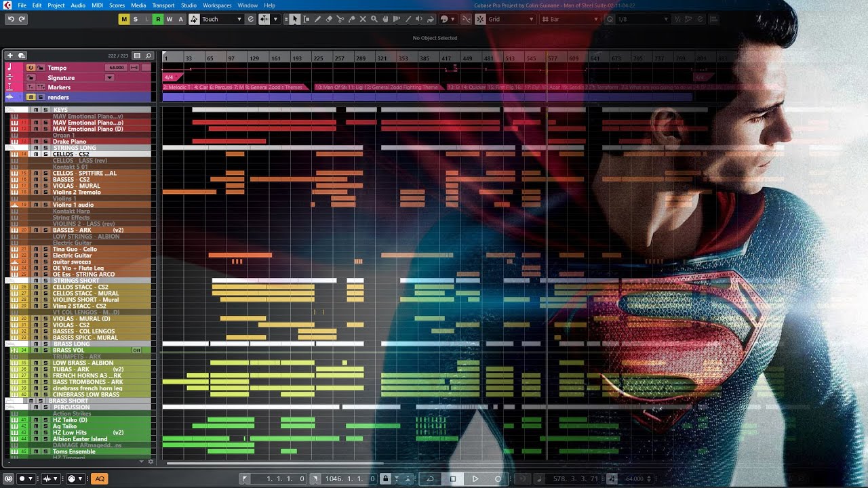Select the Play speaker tool

[x=418, y=19]
